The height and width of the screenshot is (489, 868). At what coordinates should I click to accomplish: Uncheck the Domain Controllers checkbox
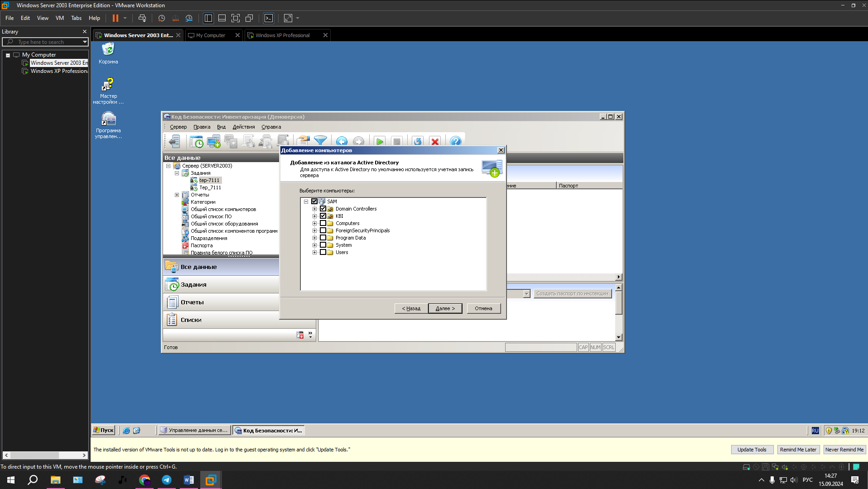(x=323, y=209)
